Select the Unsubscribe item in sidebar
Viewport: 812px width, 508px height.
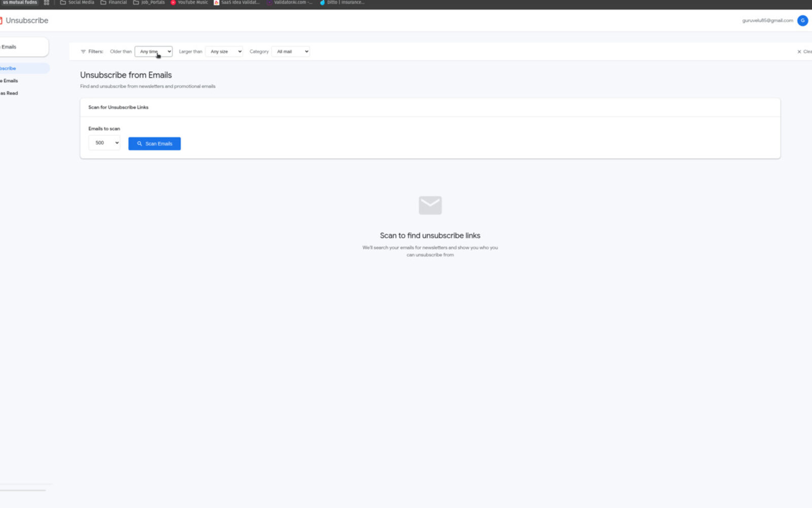(24, 68)
